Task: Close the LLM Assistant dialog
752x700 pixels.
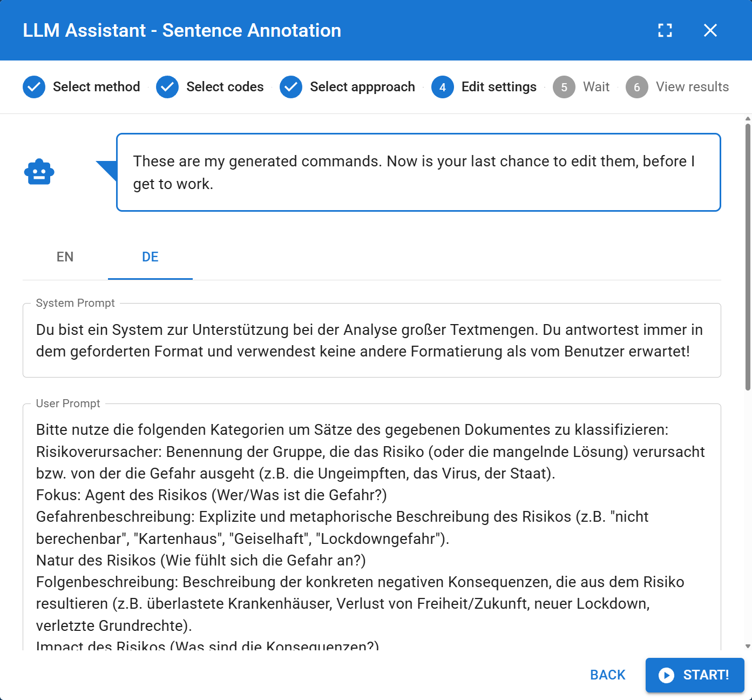Action: [x=710, y=30]
